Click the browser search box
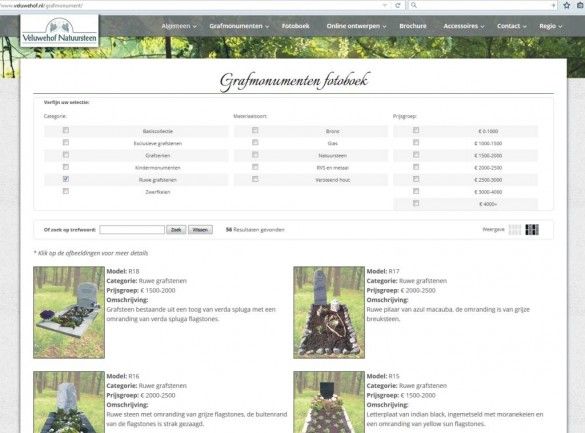Viewport: 585px width, 433px height. [x=482, y=5]
